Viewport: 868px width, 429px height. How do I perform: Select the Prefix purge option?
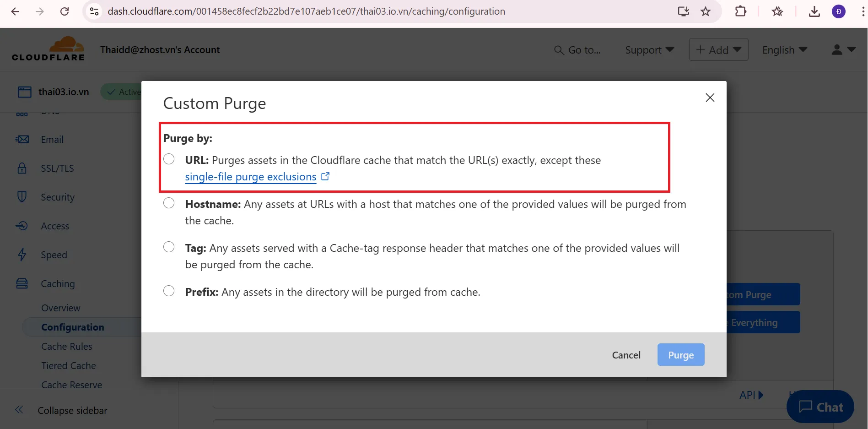[169, 291]
